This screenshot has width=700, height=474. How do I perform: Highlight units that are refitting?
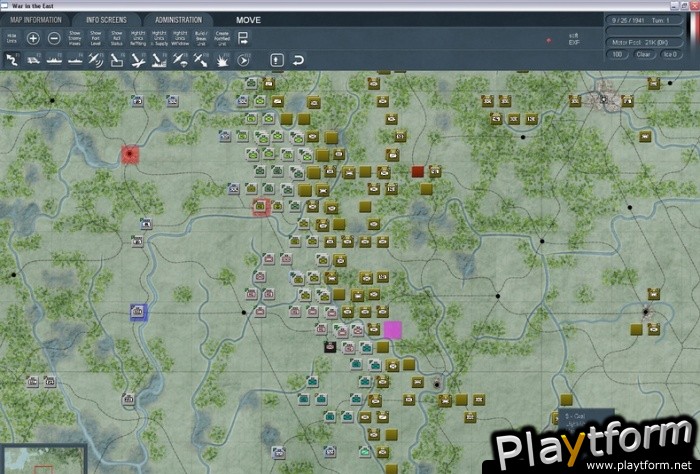click(138, 38)
